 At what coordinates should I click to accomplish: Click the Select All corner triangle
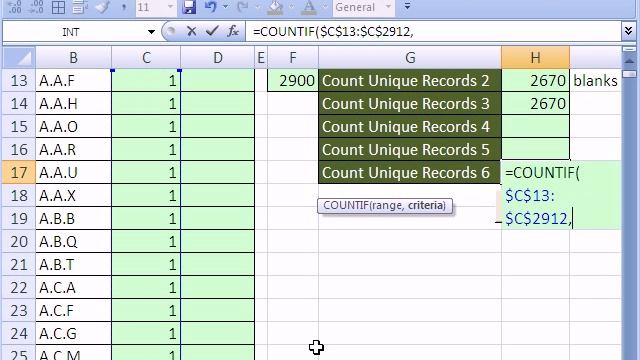click(19, 58)
